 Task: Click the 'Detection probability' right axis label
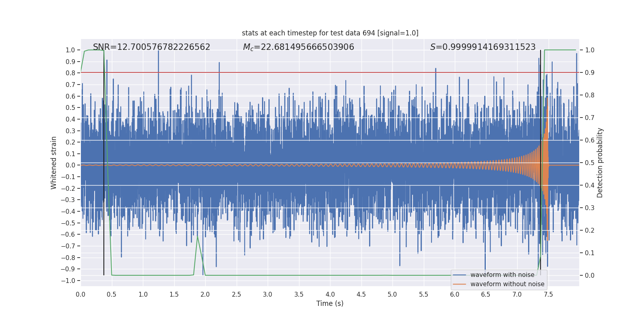(600, 163)
